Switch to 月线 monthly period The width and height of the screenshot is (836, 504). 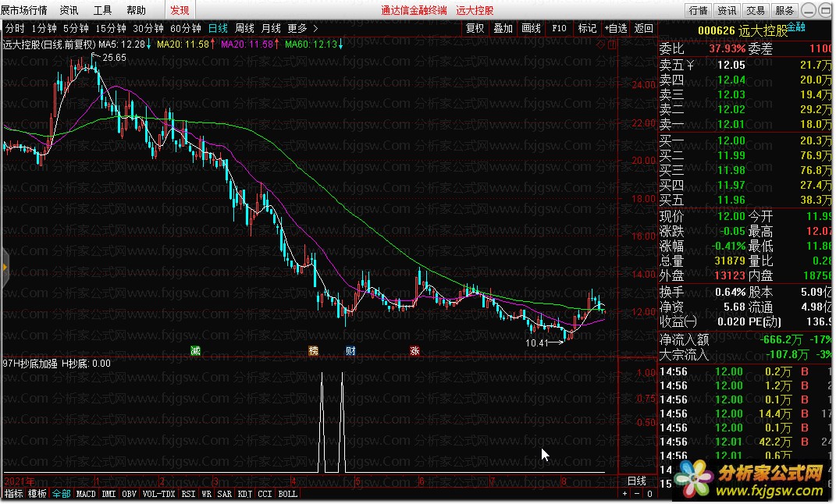click(271, 28)
